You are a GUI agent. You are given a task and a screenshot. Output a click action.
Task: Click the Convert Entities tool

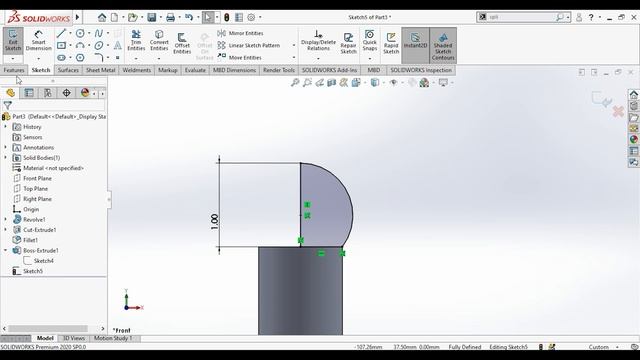click(x=159, y=40)
